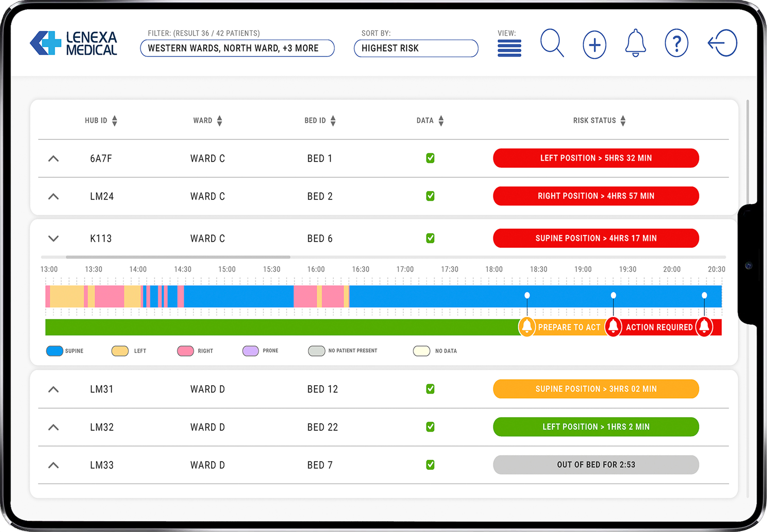Toggle data checkbox for hub 6A7F
The image size is (767, 532).
coord(430,158)
